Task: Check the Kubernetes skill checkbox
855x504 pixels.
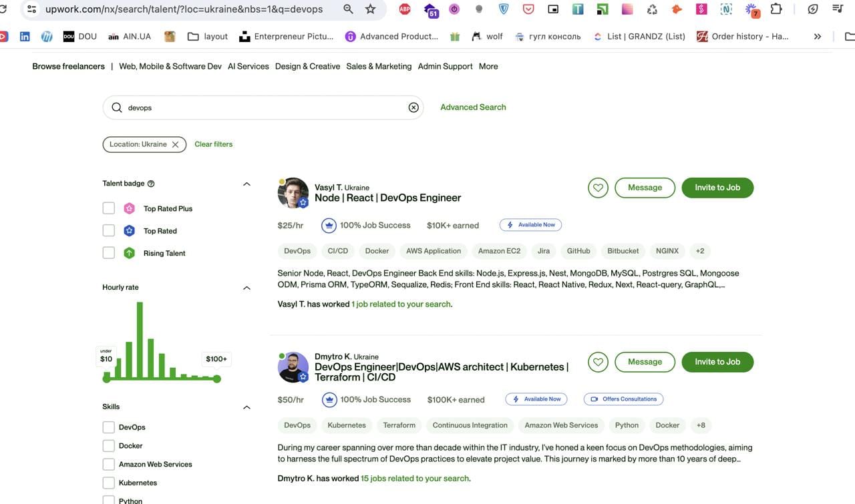Action: [109, 483]
